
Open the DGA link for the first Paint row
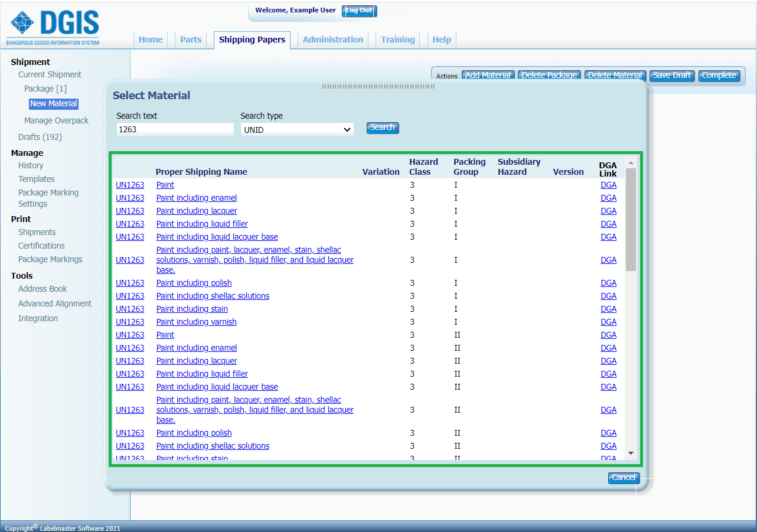point(608,185)
